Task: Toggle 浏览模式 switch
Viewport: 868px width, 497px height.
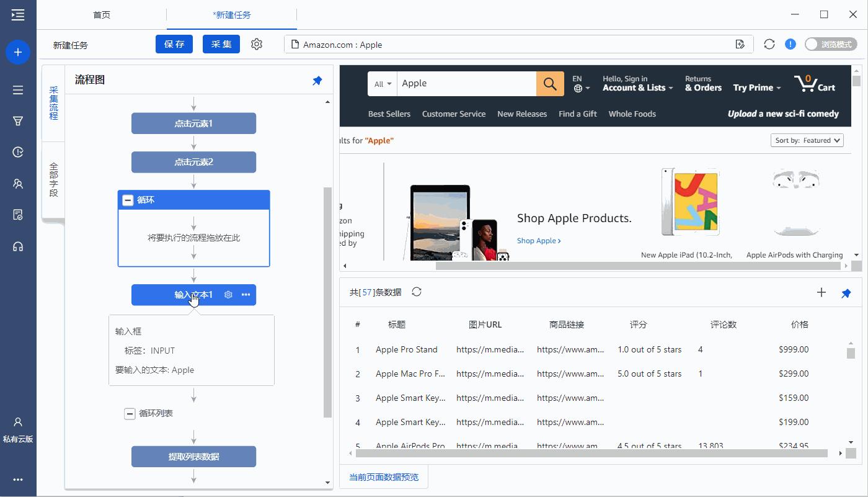Action: coord(831,44)
